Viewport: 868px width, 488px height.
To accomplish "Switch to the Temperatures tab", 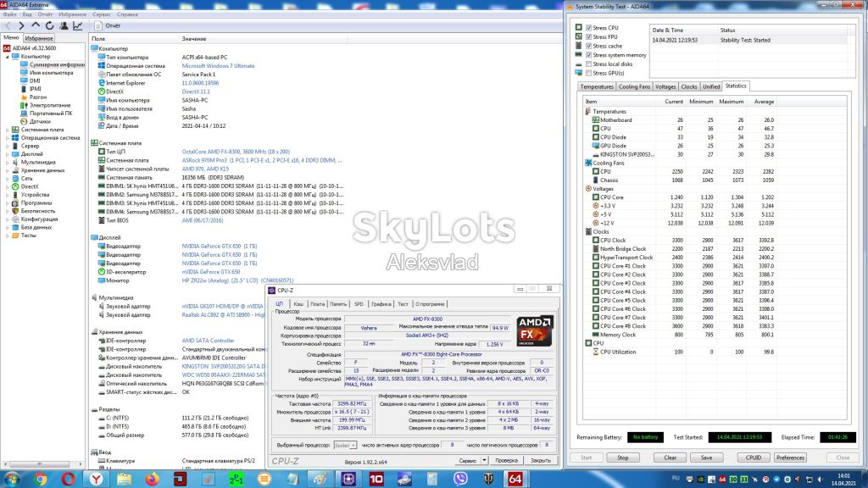I will (597, 87).
